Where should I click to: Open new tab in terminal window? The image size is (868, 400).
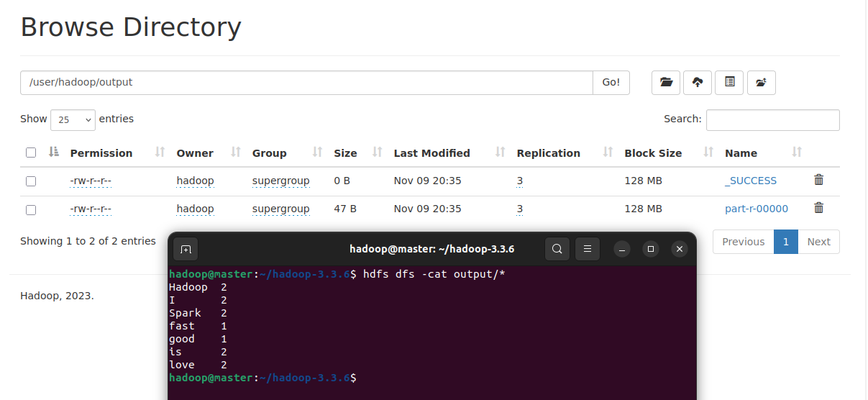[x=186, y=249]
